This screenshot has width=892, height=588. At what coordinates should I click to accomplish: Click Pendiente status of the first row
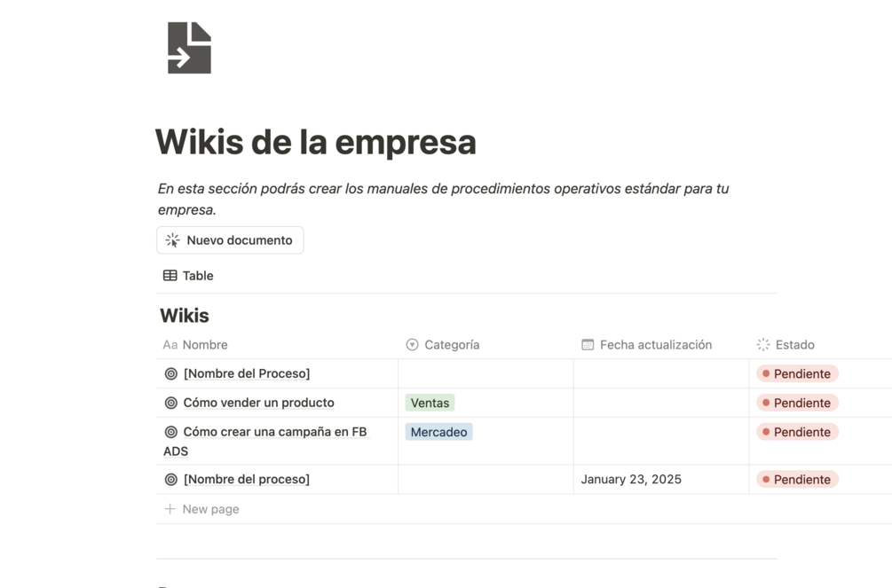pyautogui.click(x=797, y=374)
